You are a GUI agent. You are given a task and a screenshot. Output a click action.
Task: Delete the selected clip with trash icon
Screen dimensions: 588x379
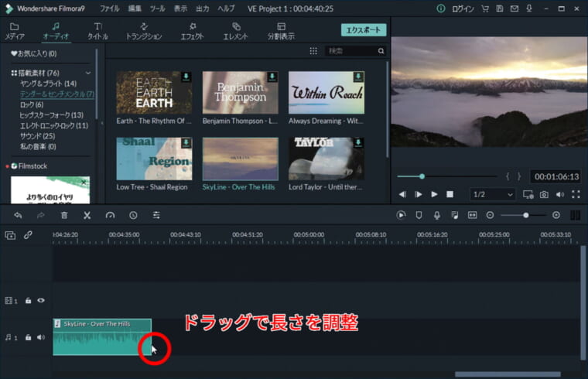[64, 215]
